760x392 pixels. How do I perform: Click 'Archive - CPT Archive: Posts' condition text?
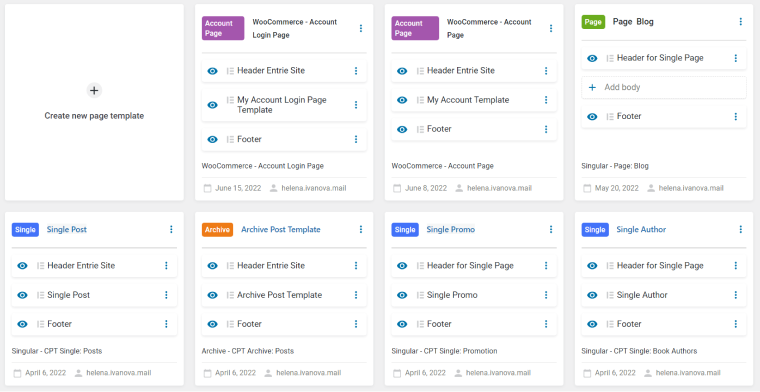point(248,351)
